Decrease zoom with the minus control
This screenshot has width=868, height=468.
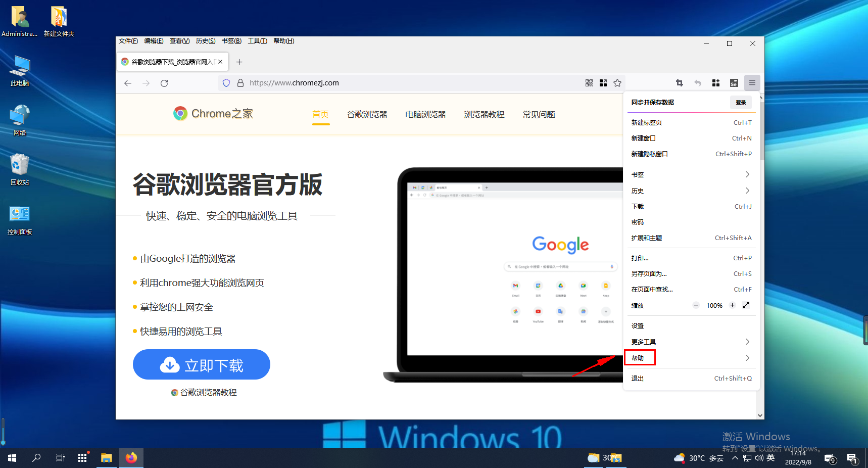[696, 305]
